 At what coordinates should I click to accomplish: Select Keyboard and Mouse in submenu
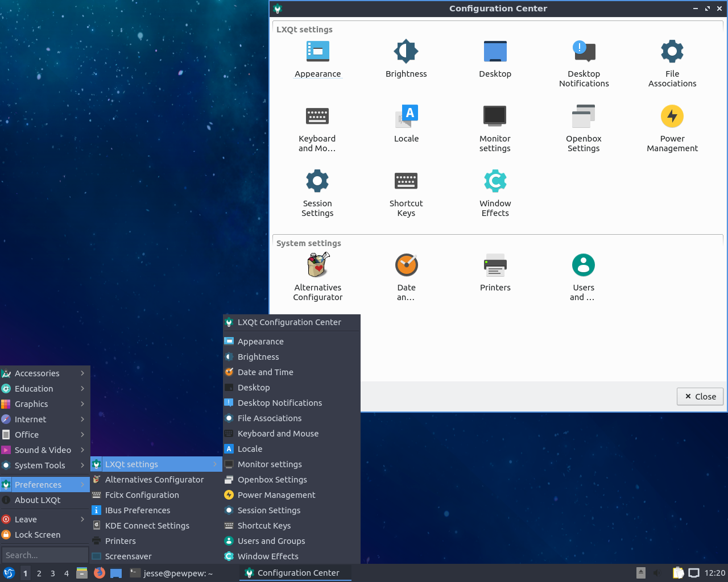coord(292,434)
